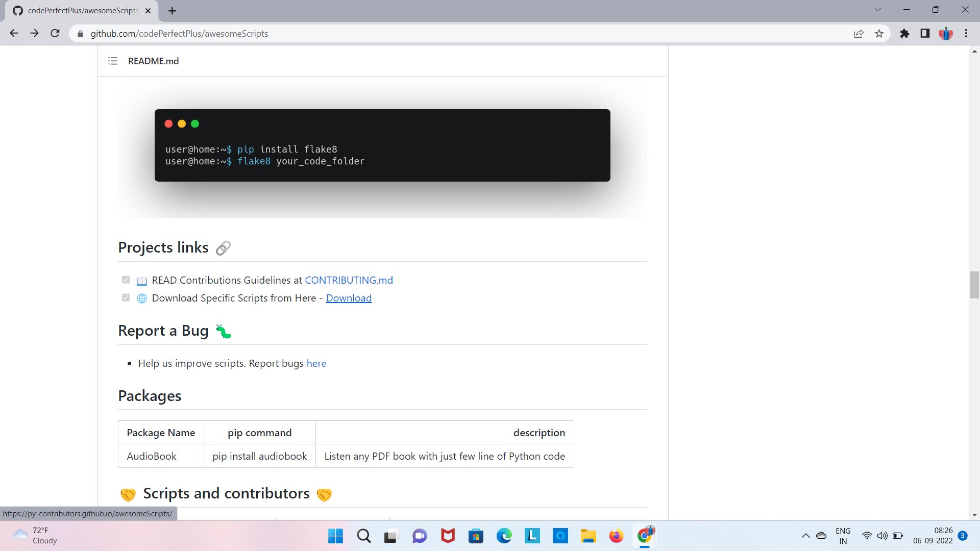Toggle the bookmark star for this page

coord(879,33)
